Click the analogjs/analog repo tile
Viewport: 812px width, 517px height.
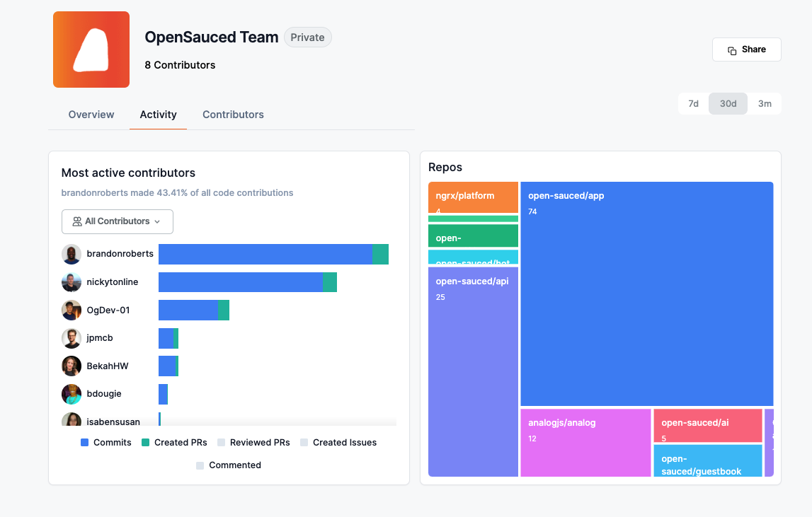coord(585,442)
